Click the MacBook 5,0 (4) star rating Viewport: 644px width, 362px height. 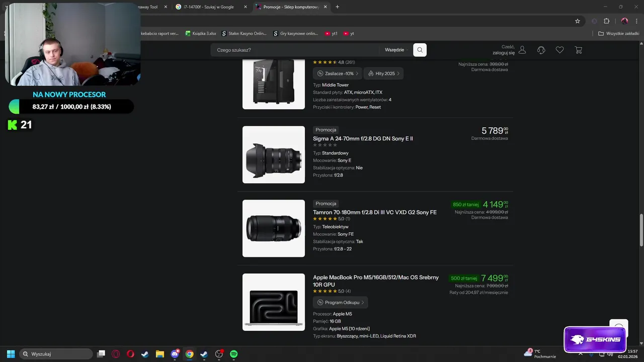point(332,291)
